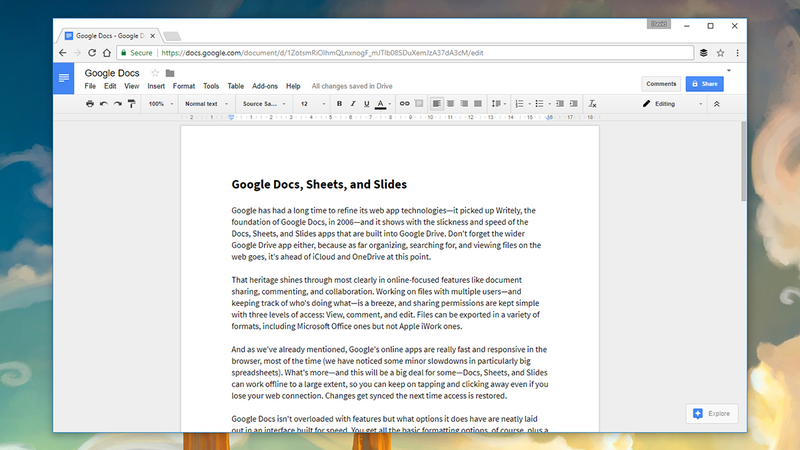Open bulleted list style dropdown arrow
Image resolution: width=800 pixels, height=450 pixels.
click(549, 104)
